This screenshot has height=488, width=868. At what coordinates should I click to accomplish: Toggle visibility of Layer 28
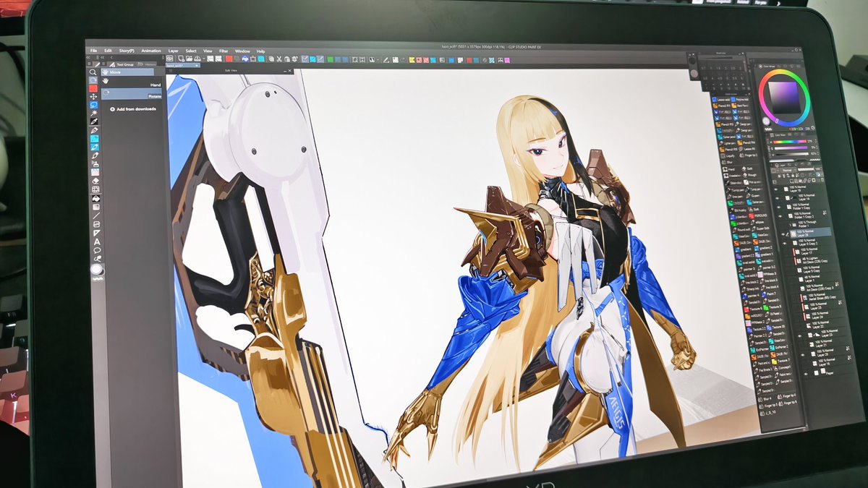[783, 234]
